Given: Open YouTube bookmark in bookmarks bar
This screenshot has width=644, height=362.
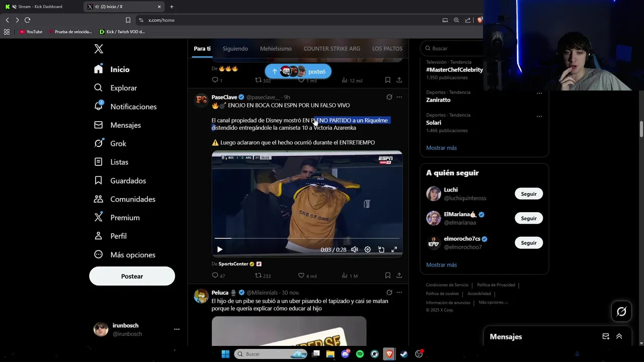Looking at the screenshot, I should tap(31, 32).
